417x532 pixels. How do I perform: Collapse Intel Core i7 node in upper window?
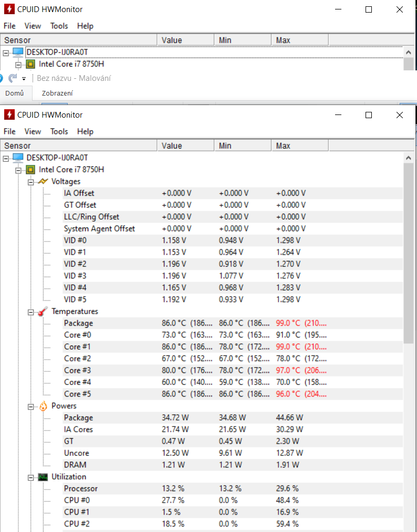tap(18, 65)
